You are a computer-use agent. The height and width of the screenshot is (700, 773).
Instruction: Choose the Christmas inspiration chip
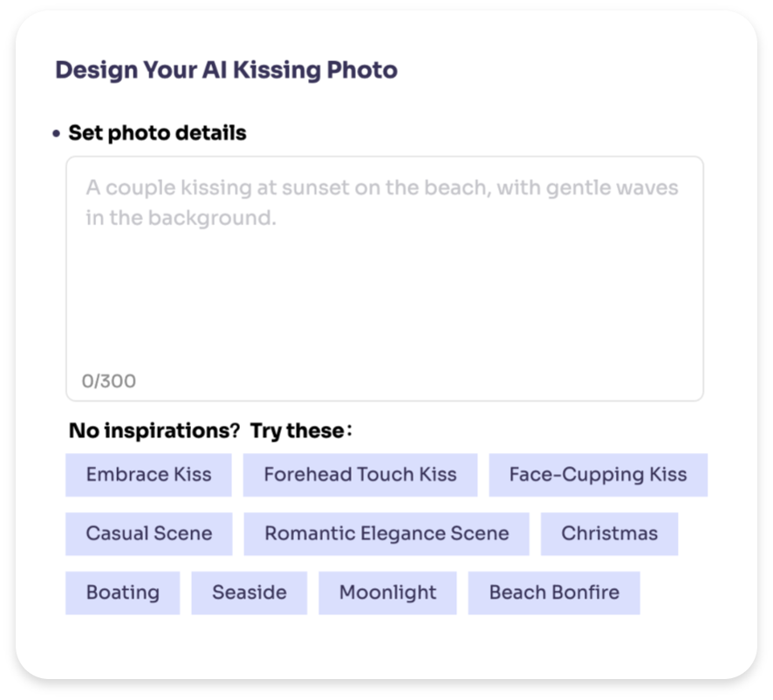pos(609,533)
